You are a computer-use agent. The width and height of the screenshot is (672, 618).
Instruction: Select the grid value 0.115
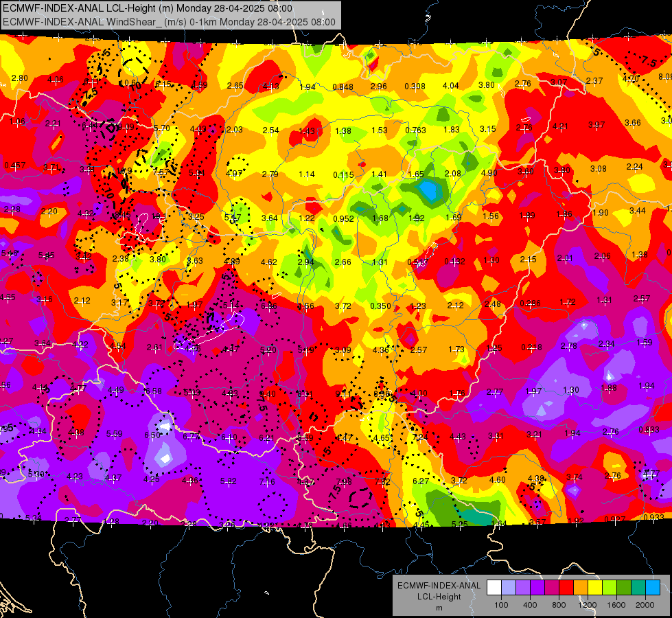(344, 175)
